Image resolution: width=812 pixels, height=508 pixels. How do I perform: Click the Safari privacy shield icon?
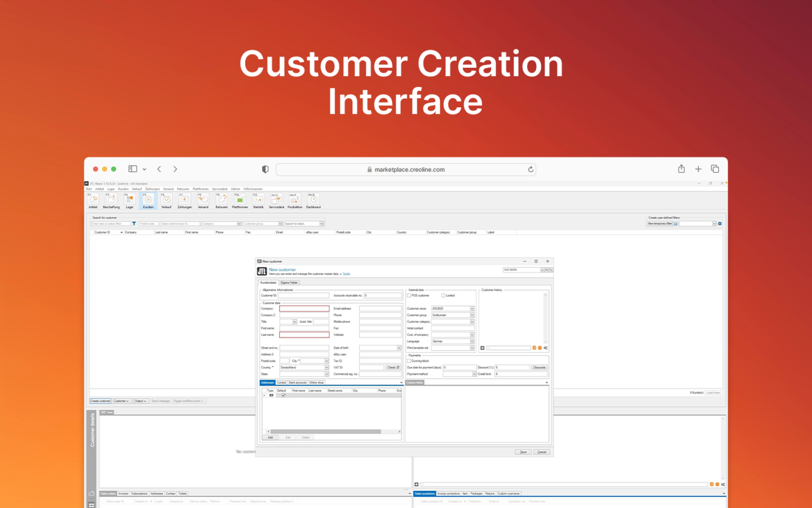tap(265, 169)
